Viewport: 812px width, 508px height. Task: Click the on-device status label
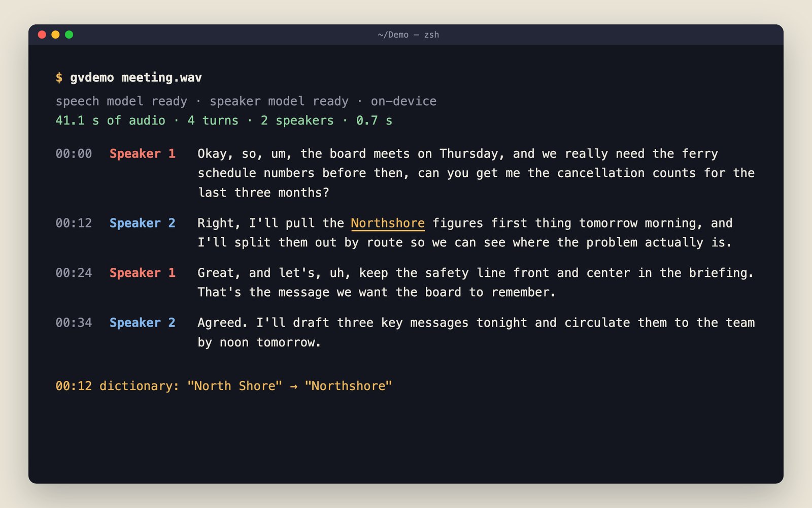pyautogui.click(x=403, y=101)
